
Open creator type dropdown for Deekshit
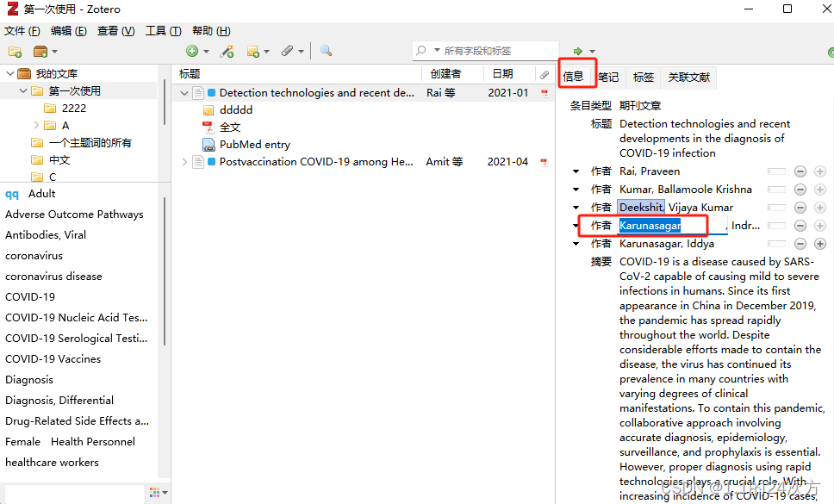click(x=576, y=208)
